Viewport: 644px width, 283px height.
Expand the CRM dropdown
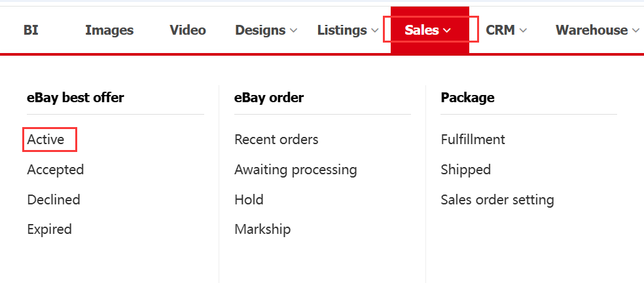coord(507,30)
